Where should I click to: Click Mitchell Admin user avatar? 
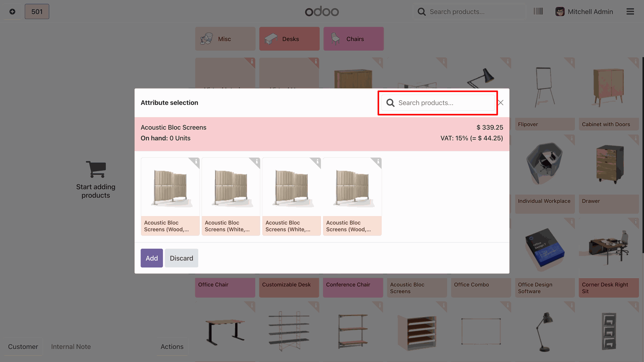pyautogui.click(x=560, y=12)
